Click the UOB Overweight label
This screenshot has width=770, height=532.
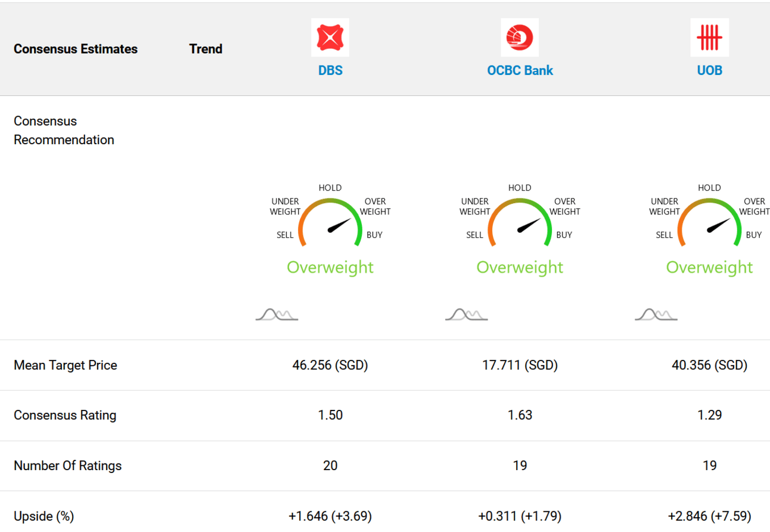(x=709, y=267)
